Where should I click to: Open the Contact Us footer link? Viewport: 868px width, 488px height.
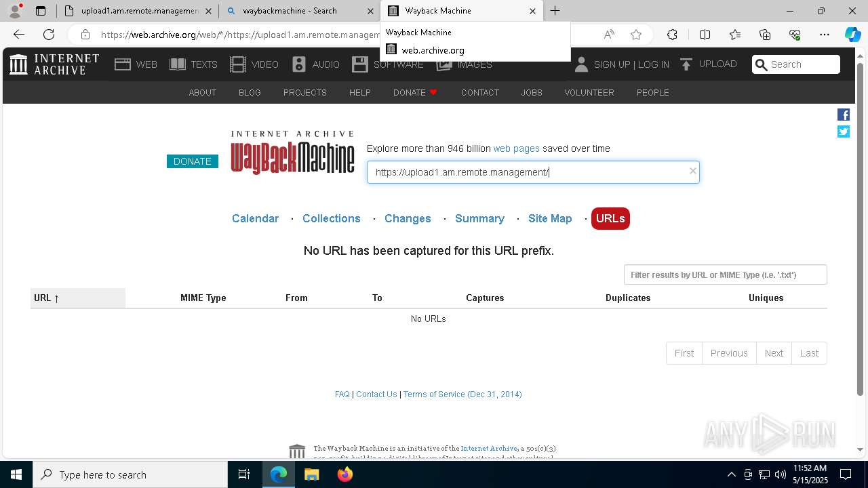tap(376, 394)
